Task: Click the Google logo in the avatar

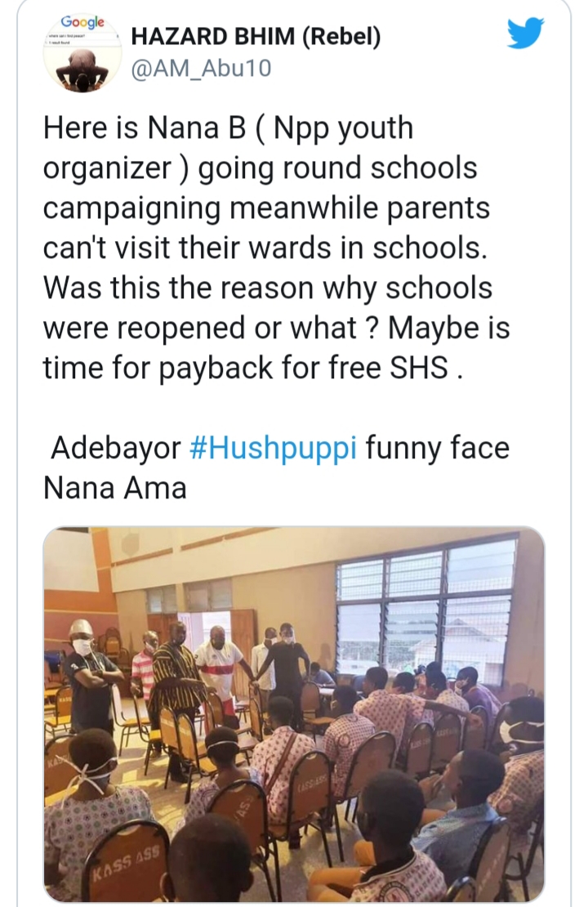Action: pyautogui.click(x=82, y=22)
